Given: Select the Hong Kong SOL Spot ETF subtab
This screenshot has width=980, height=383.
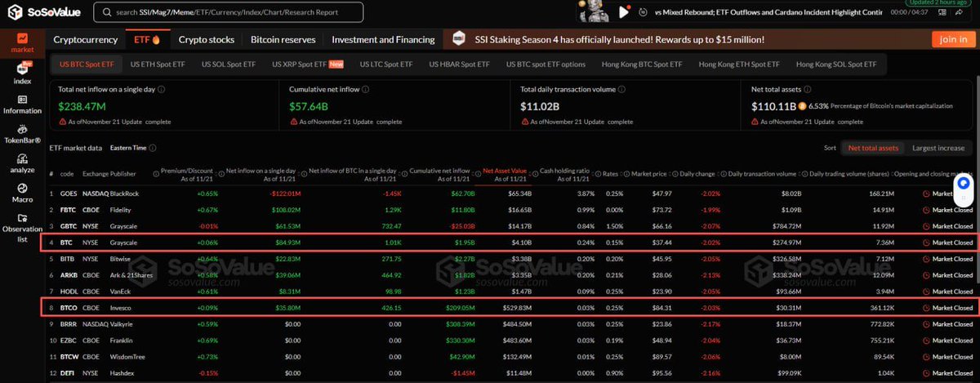Looking at the screenshot, I should click(837, 64).
